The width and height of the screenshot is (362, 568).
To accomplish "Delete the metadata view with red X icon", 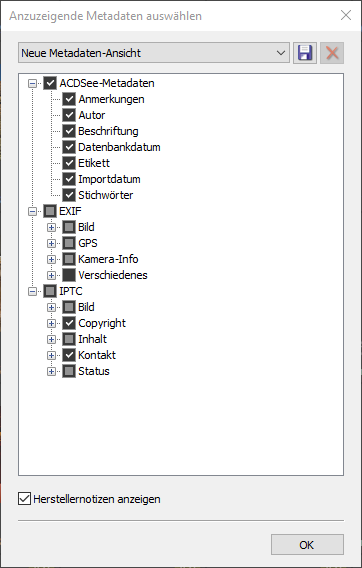I will (332, 53).
